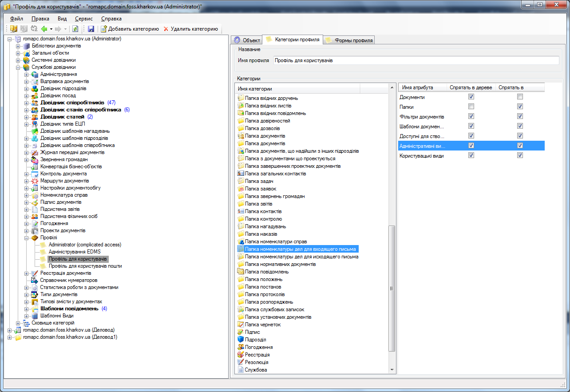This screenshot has height=392, width=570.
Task: Click the Имя профиля text field
Action: coord(416,60)
